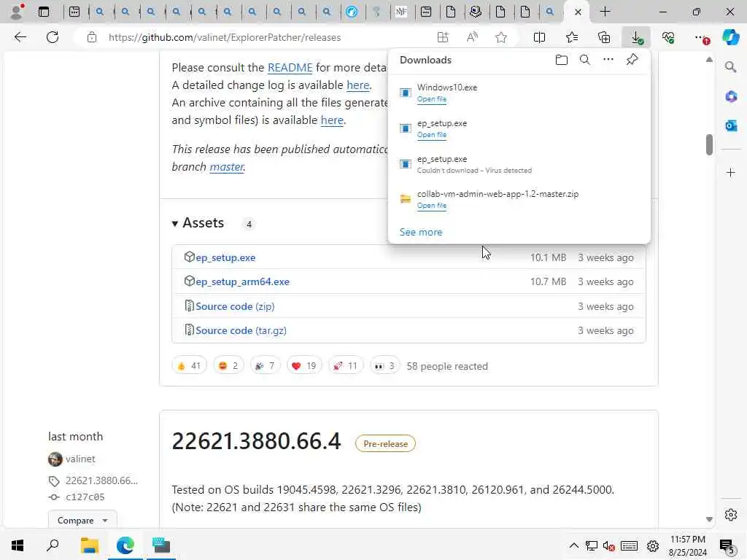Click the page vertical scrollbar thumb
This screenshot has width=747, height=560.
(x=709, y=145)
